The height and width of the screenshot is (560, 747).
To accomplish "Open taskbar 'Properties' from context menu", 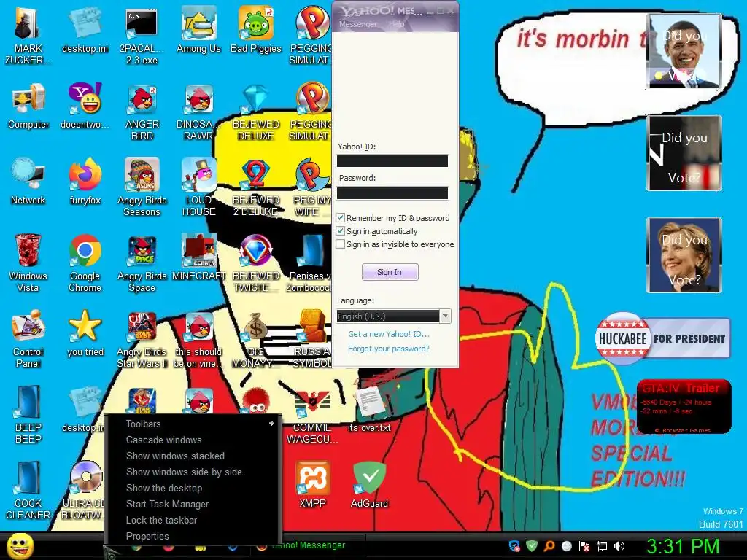I will pos(193,536).
